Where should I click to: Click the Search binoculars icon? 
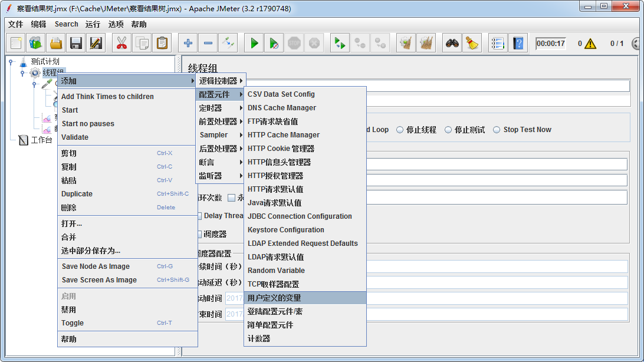pyautogui.click(x=452, y=43)
